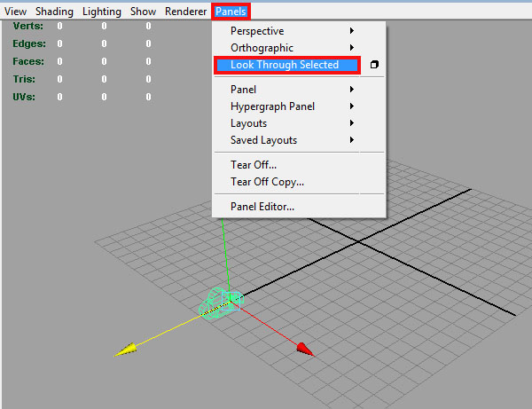
Task: Click the green Y-axis manipulator line
Action: [226, 258]
